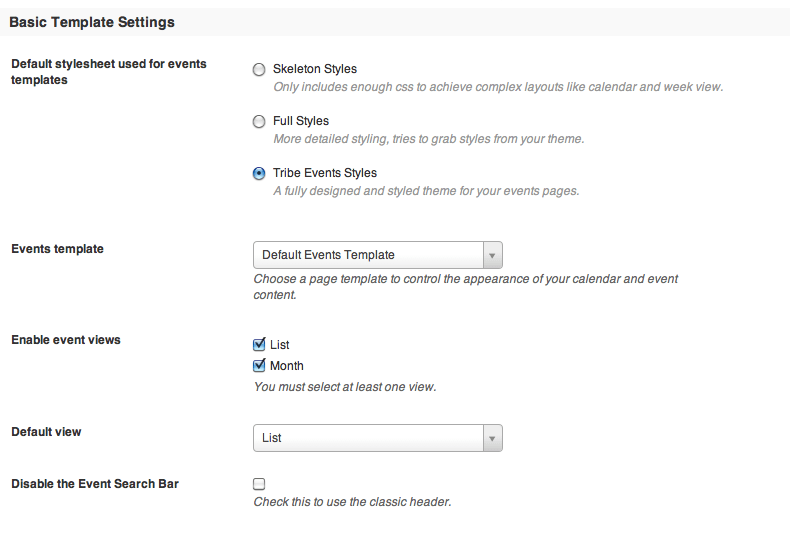Click the arrow on Events template select
Image resolution: width=790 pixels, height=553 pixels.
pyautogui.click(x=492, y=255)
